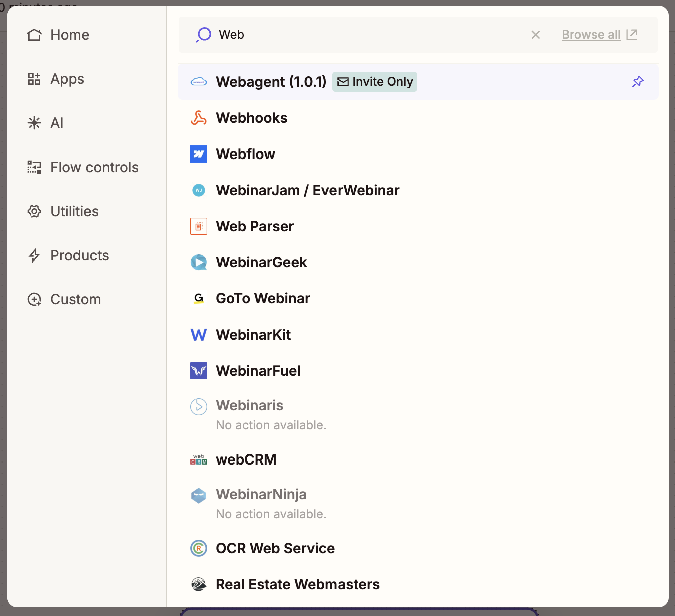
Task: Click the Products lightning bolt icon
Action: click(x=34, y=255)
